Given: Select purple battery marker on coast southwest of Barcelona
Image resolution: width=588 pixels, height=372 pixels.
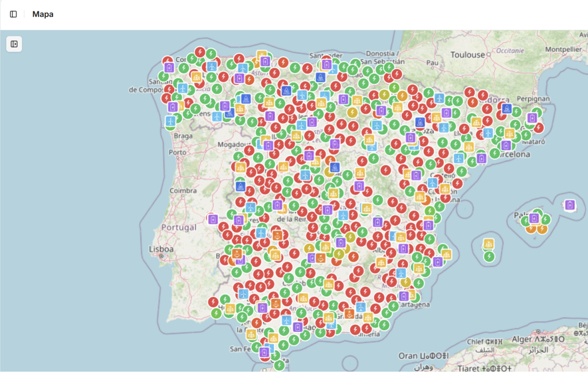Looking at the screenshot, I should click(482, 158).
